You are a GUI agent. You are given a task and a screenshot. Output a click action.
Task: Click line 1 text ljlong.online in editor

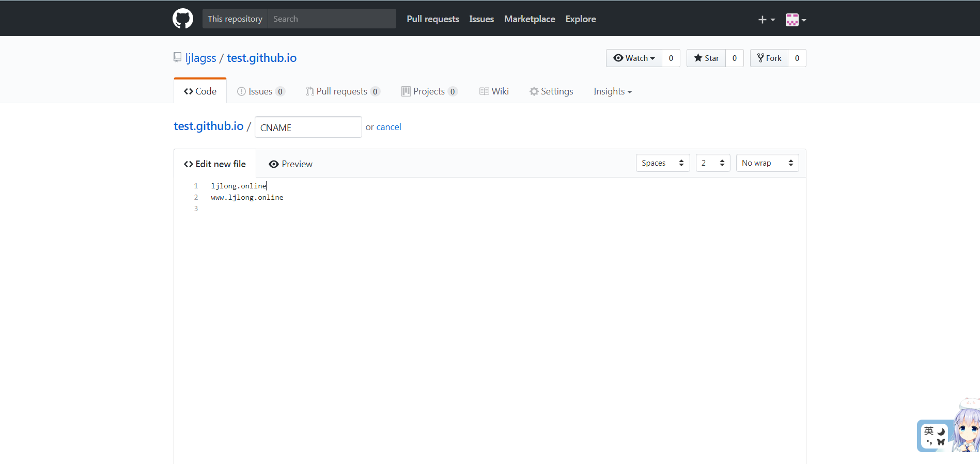click(x=239, y=186)
